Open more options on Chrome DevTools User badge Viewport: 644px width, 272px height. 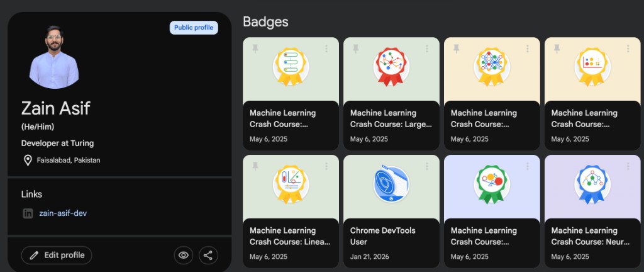tap(427, 166)
